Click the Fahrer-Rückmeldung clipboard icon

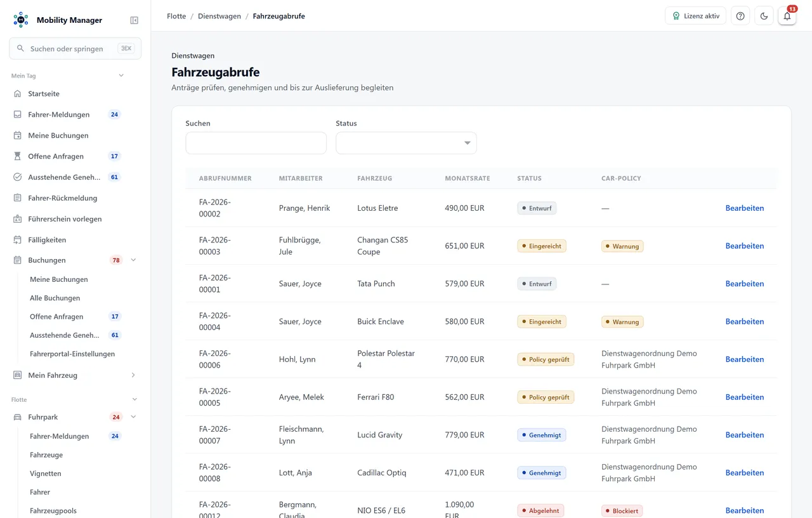(x=17, y=198)
